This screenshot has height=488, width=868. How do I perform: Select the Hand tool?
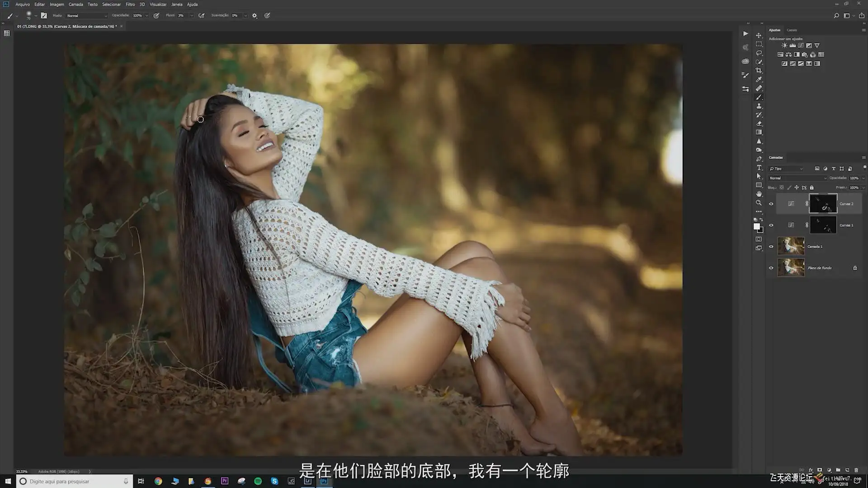coord(759,194)
